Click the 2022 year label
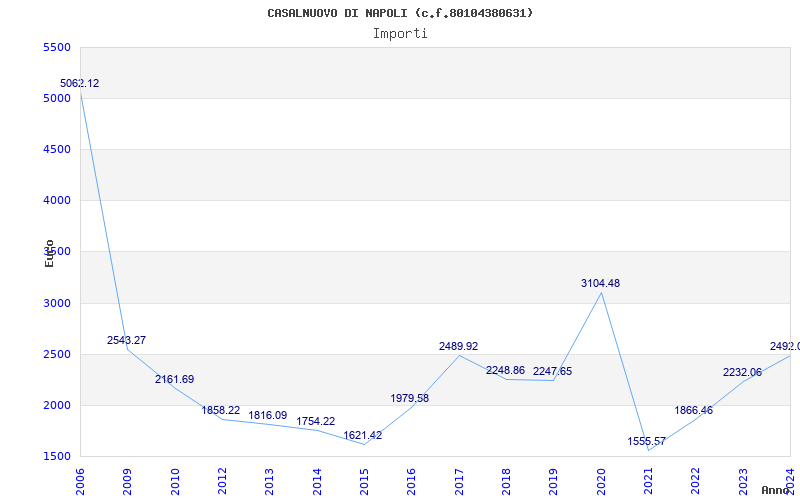The height and width of the screenshot is (500, 800). (x=695, y=481)
